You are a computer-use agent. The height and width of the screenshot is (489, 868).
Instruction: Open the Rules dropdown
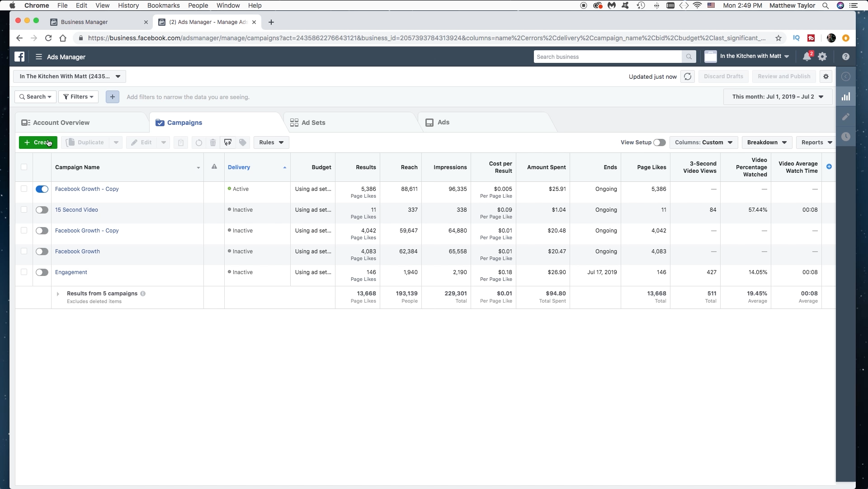[x=271, y=142]
